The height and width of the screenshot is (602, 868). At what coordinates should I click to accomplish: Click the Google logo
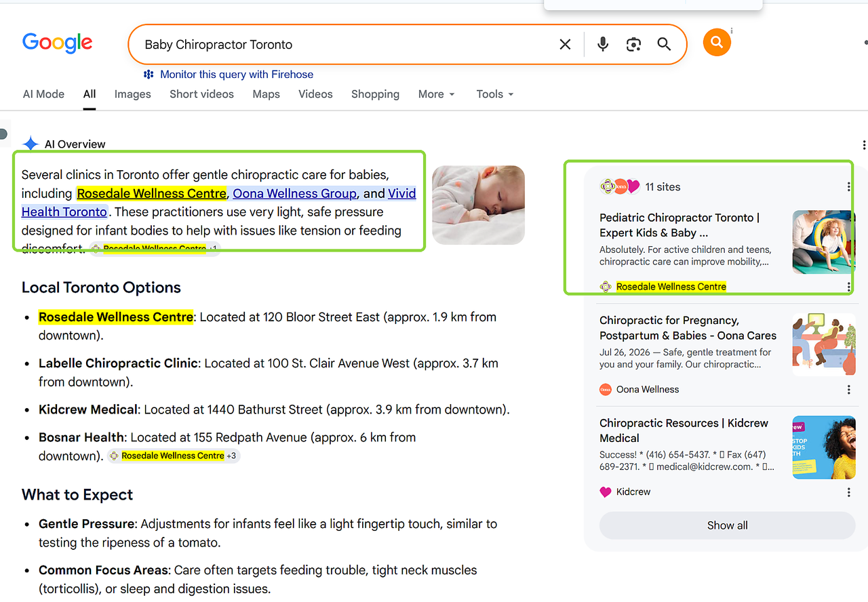(x=58, y=43)
